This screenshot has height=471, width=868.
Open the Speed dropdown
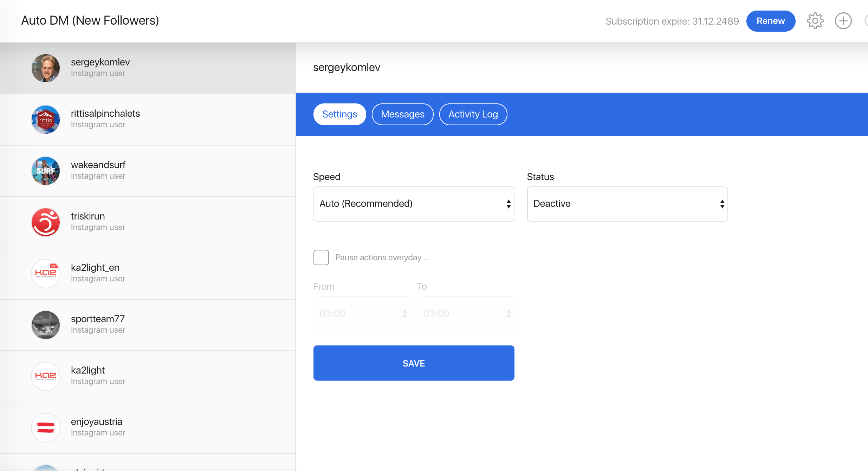click(x=414, y=204)
